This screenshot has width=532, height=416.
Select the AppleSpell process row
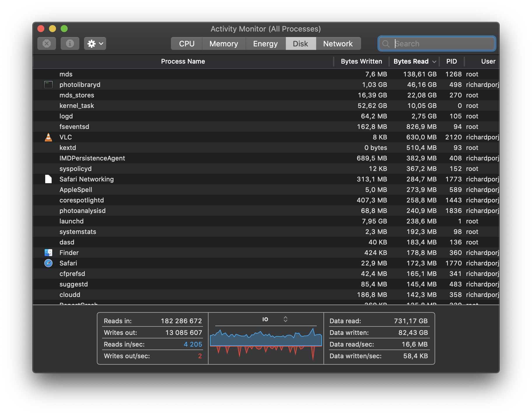(266, 190)
